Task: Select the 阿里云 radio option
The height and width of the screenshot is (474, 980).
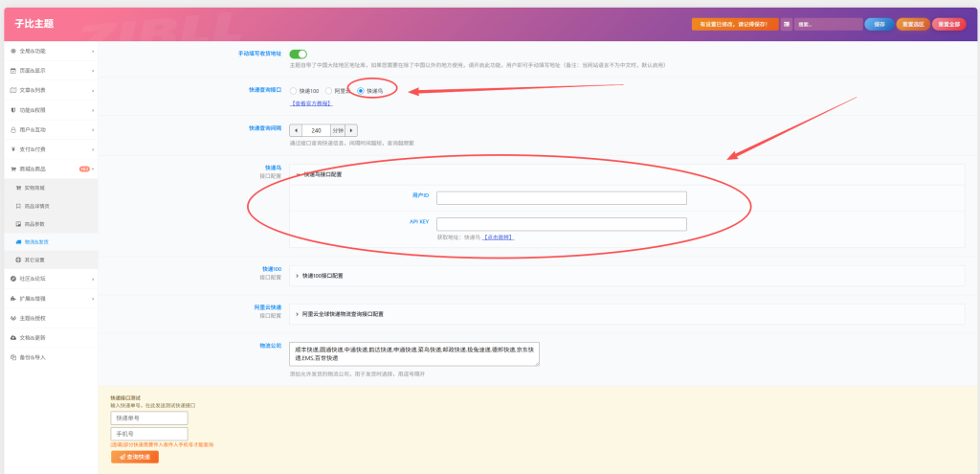Action: coord(329,91)
